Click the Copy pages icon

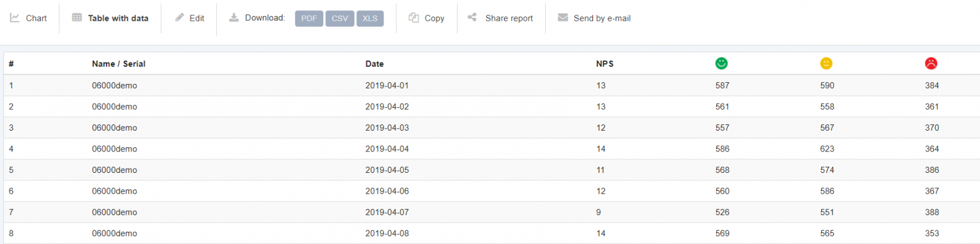[x=414, y=18]
